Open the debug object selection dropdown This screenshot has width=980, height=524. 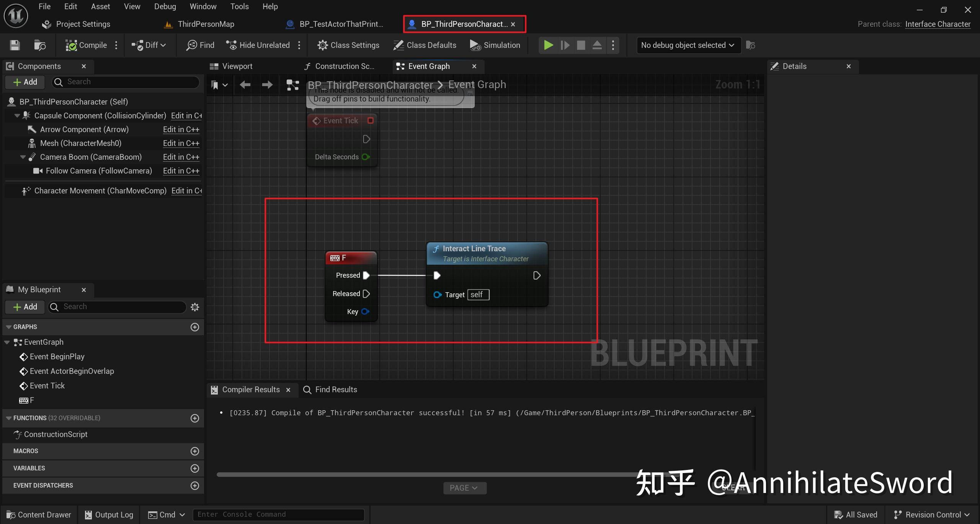[x=688, y=45]
